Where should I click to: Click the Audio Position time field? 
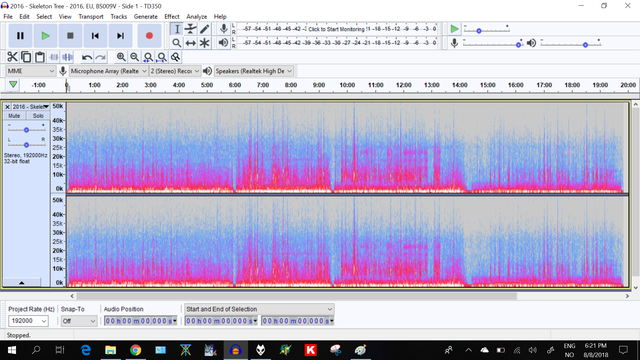(140, 321)
